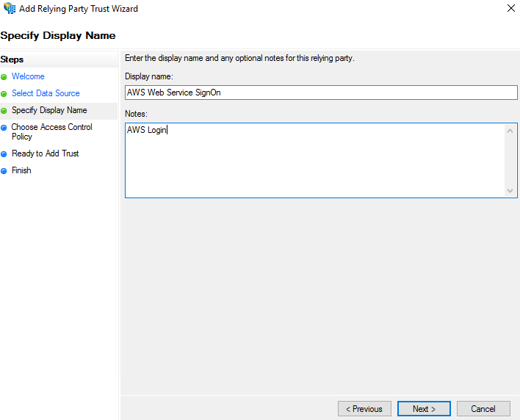
Task: Click the green bullet beside Select Data Source
Action: tap(4, 94)
